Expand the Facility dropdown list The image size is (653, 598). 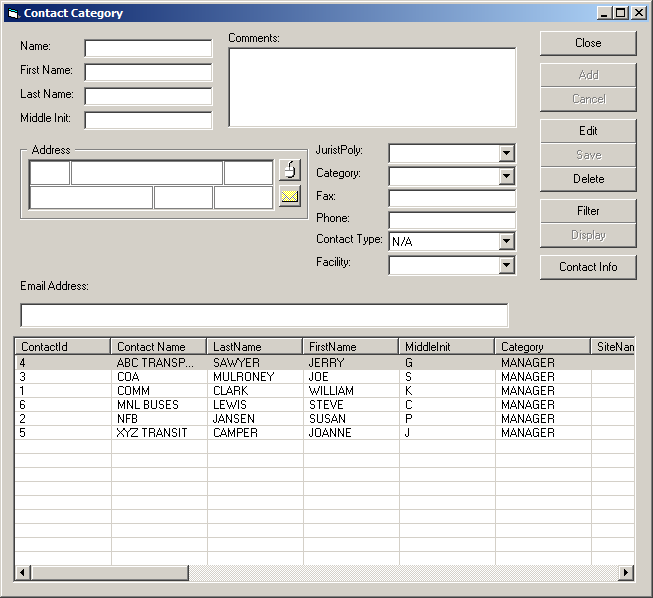pyautogui.click(x=507, y=265)
